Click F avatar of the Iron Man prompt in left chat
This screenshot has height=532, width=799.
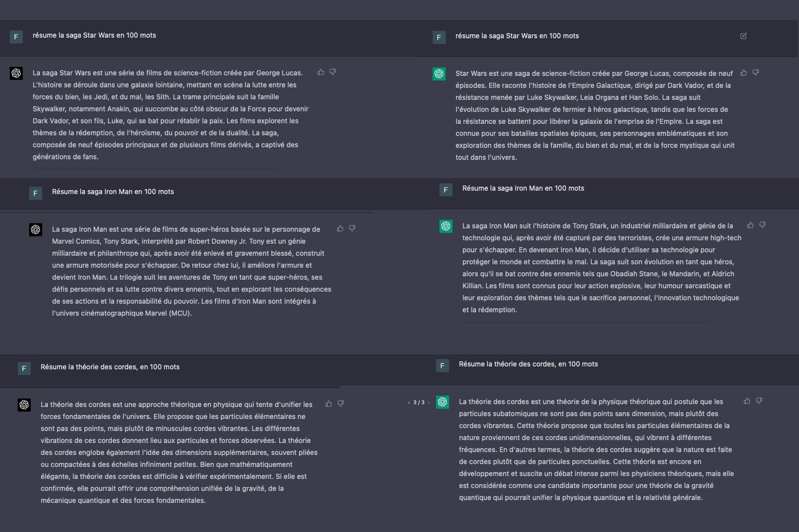pyautogui.click(x=35, y=193)
